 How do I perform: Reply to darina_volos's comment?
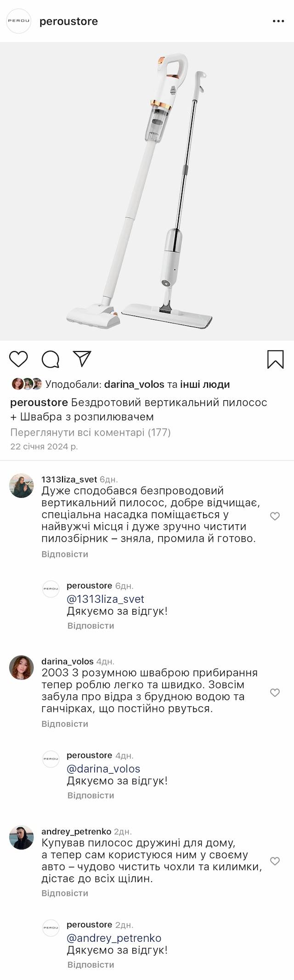coord(65,724)
